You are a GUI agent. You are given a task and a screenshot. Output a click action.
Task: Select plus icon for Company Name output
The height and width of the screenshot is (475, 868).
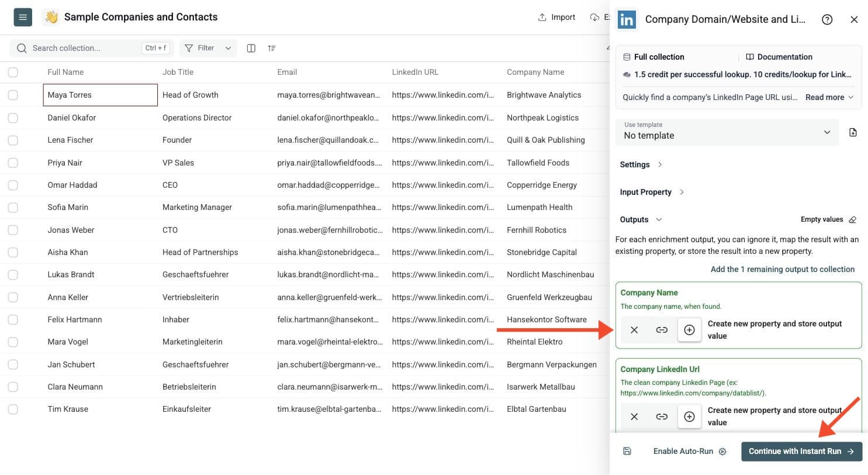689,330
